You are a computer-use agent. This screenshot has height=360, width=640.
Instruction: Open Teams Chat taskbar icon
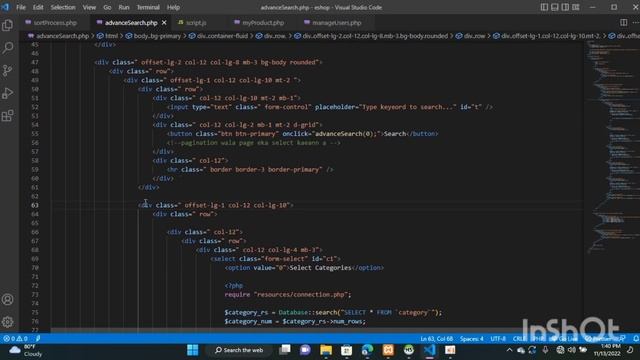click(x=305, y=350)
